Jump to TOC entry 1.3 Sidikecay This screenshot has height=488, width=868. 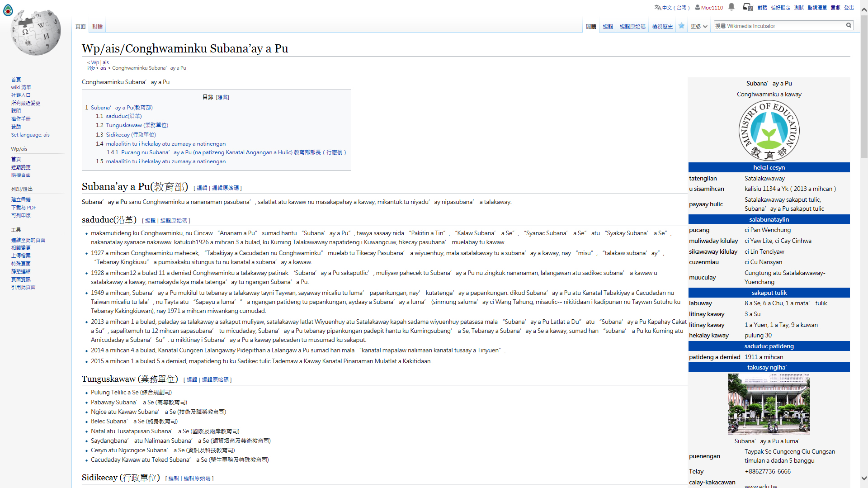pyautogui.click(x=126, y=135)
